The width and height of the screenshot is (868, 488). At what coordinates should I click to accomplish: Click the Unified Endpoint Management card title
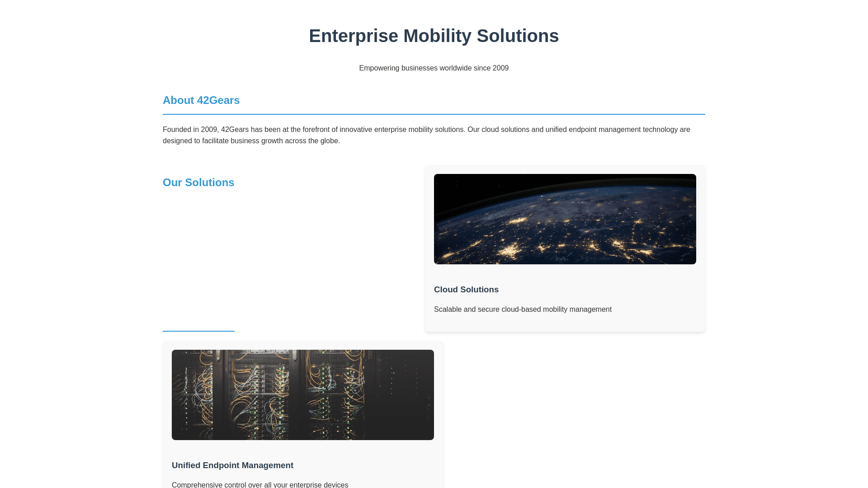click(232, 465)
